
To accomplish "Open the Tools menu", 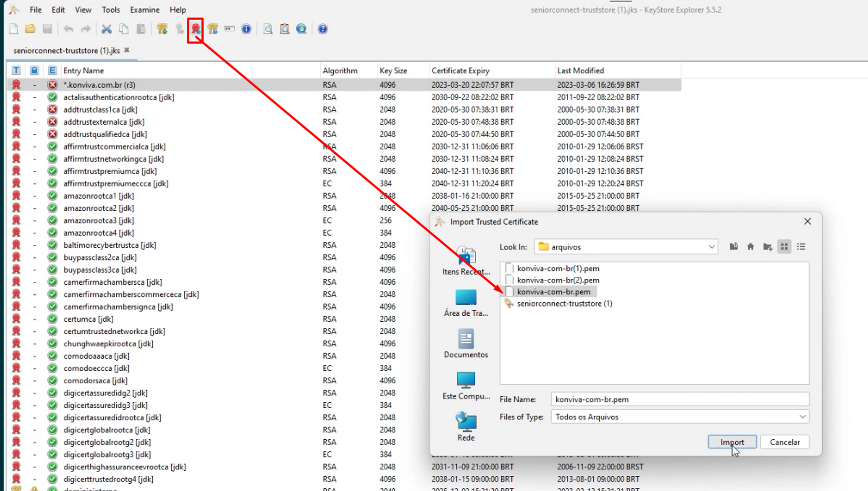I will point(111,10).
